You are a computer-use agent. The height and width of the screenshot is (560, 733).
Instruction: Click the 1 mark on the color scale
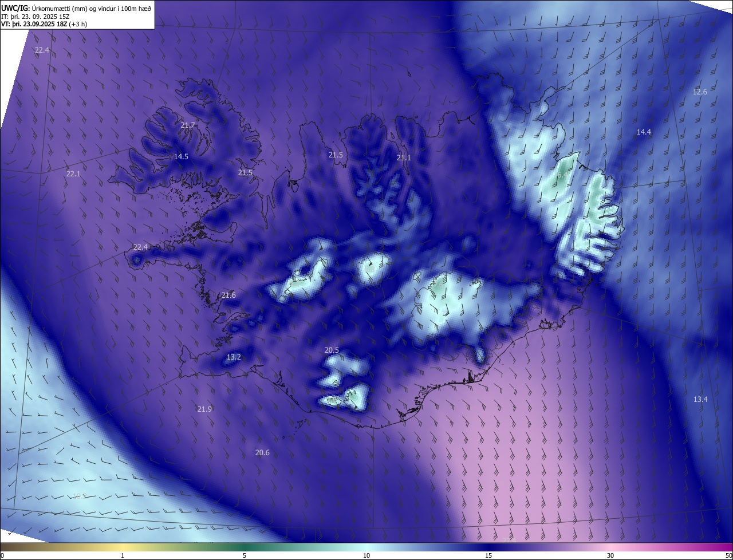coord(123,555)
